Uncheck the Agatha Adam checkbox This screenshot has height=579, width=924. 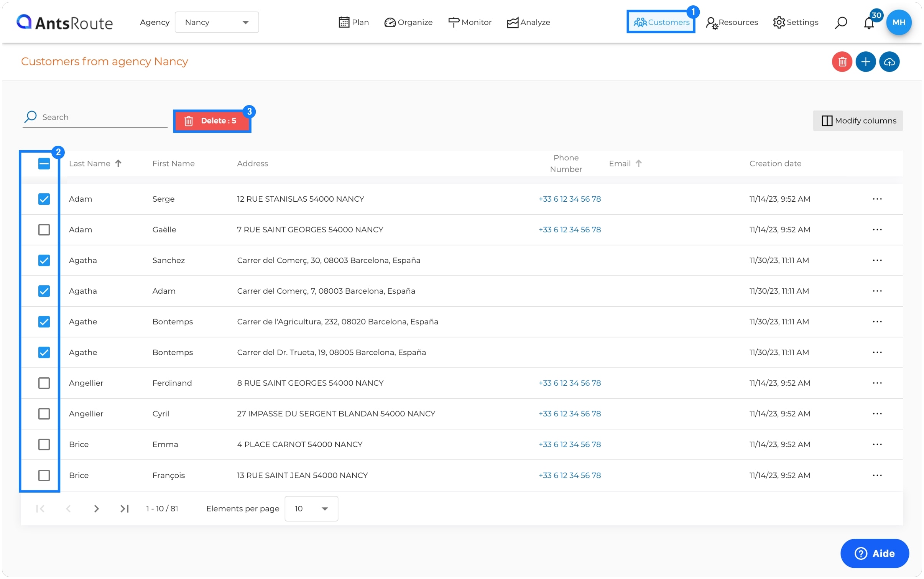click(44, 291)
